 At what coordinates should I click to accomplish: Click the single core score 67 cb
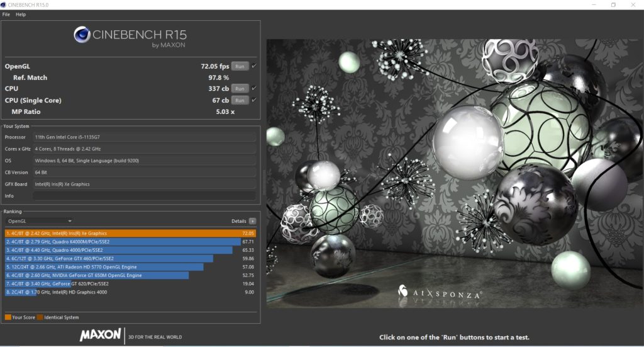pyautogui.click(x=221, y=100)
